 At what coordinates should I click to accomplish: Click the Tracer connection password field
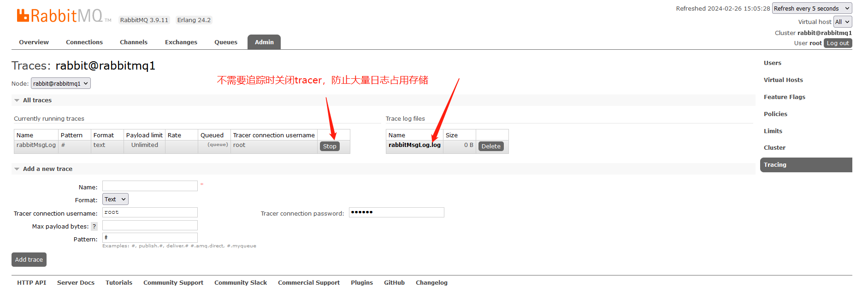(x=396, y=212)
